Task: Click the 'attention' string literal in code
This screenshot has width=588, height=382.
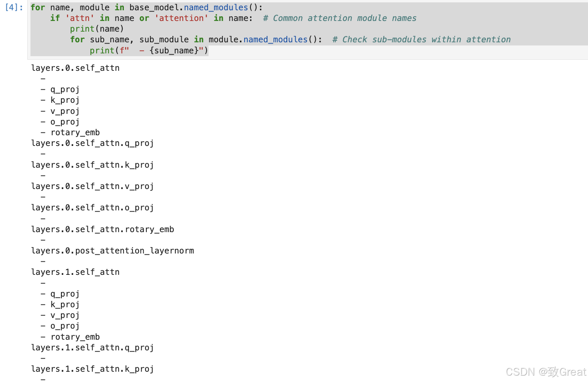Action: pos(182,18)
